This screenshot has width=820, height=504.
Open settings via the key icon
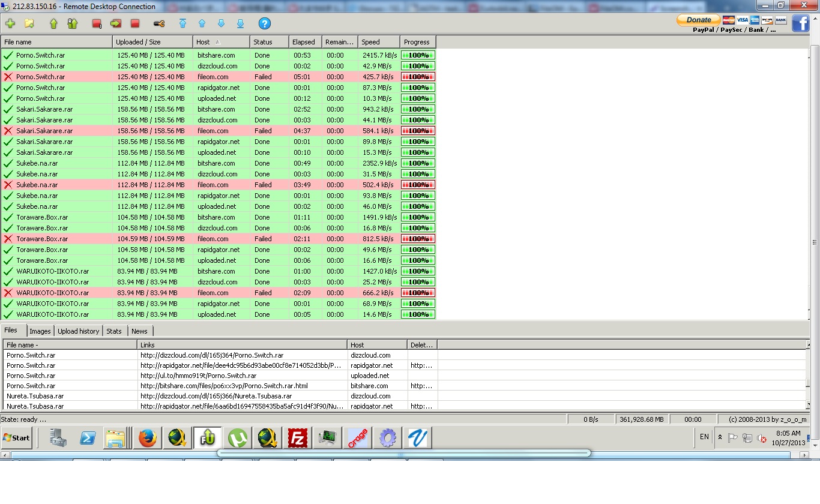159,23
